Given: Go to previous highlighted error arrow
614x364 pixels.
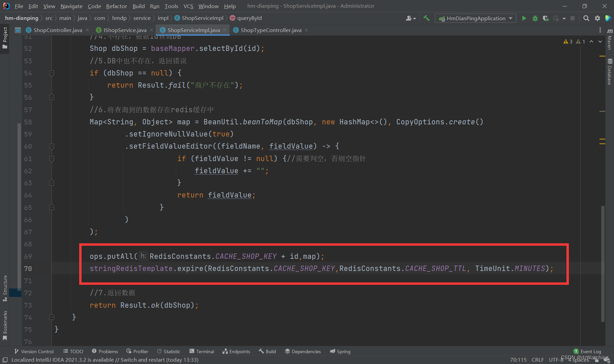Looking at the screenshot, I should point(591,41).
